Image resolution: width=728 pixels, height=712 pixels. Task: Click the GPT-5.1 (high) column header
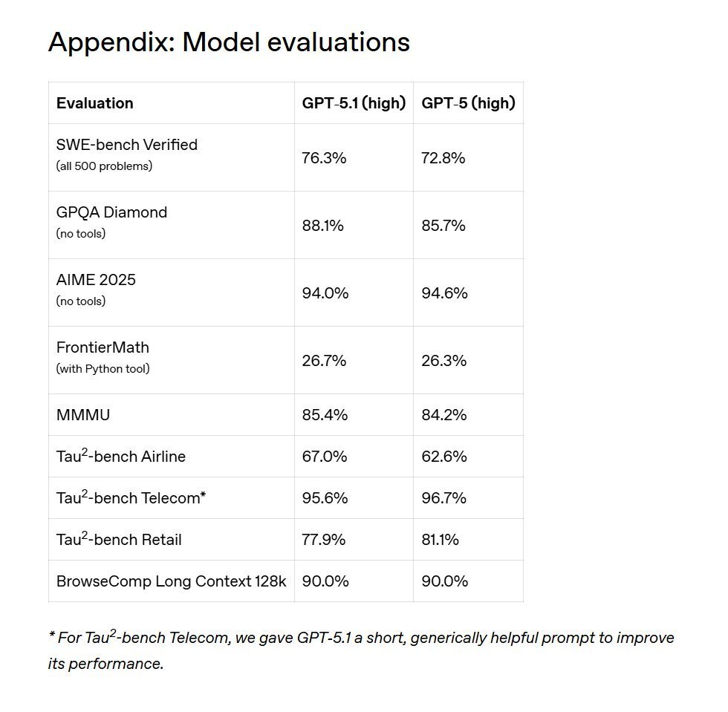pyautogui.click(x=354, y=103)
